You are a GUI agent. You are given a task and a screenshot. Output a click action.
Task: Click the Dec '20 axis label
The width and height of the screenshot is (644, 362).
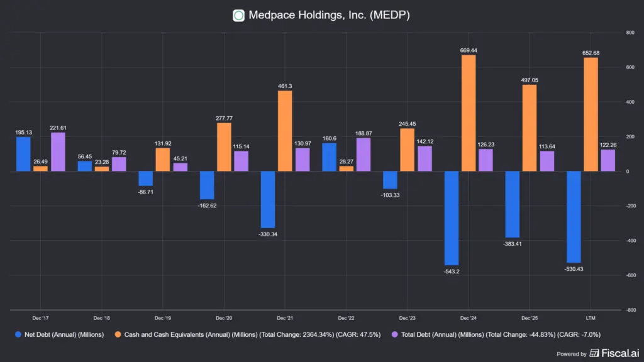tap(224, 318)
